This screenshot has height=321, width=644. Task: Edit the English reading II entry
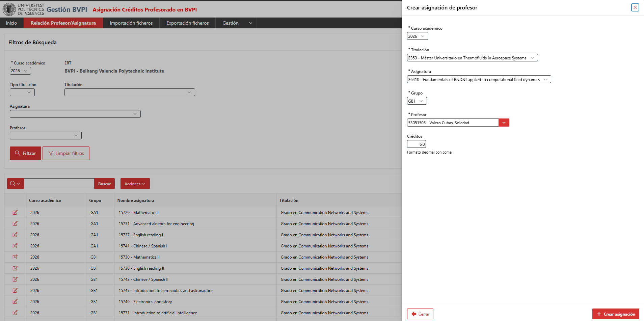pyautogui.click(x=15, y=268)
